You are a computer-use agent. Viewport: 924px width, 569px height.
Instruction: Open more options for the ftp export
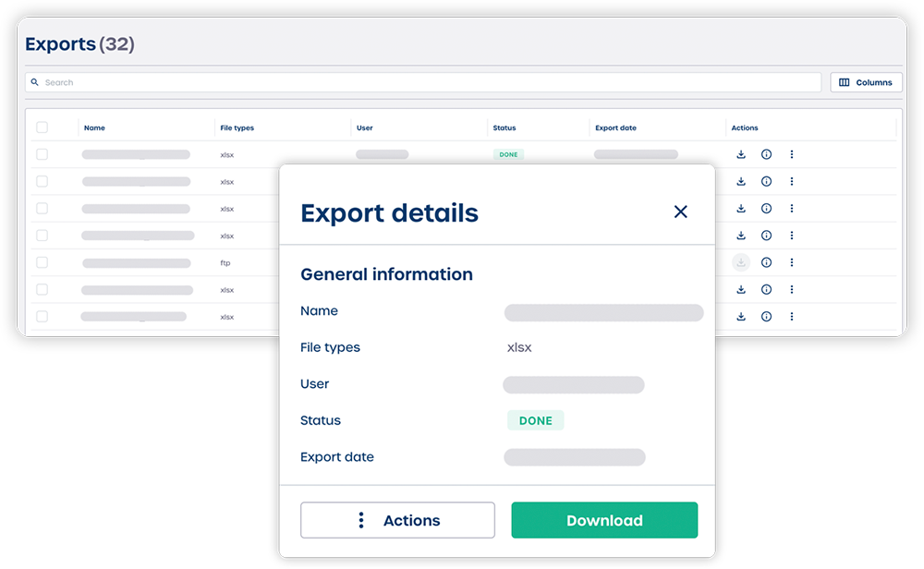click(x=792, y=262)
